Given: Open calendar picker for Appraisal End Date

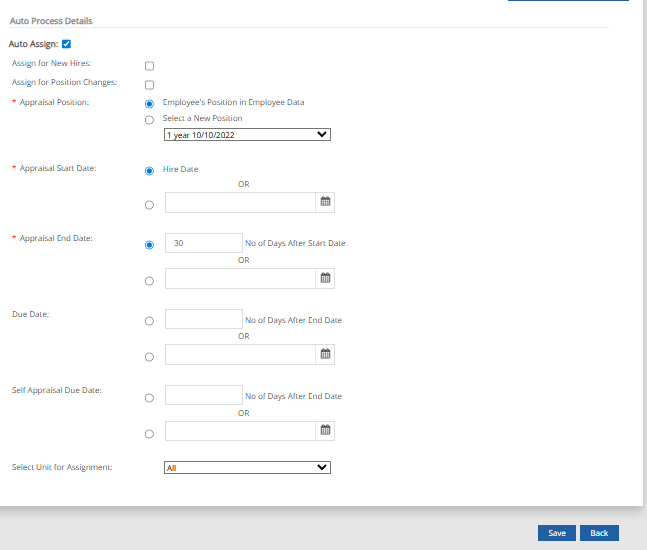Looking at the screenshot, I should pyautogui.click(x=325, y=279).
